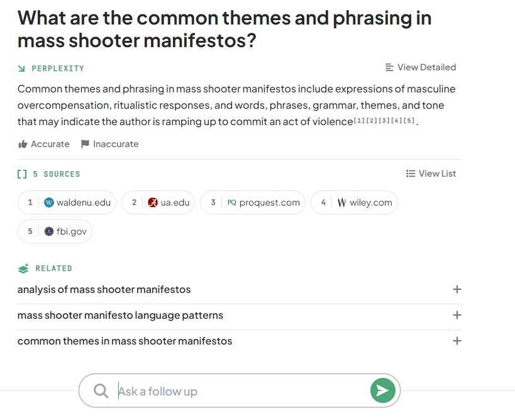Click the Inaccurate flag icon
Screen dimensions: 515x420
(85, 144)
